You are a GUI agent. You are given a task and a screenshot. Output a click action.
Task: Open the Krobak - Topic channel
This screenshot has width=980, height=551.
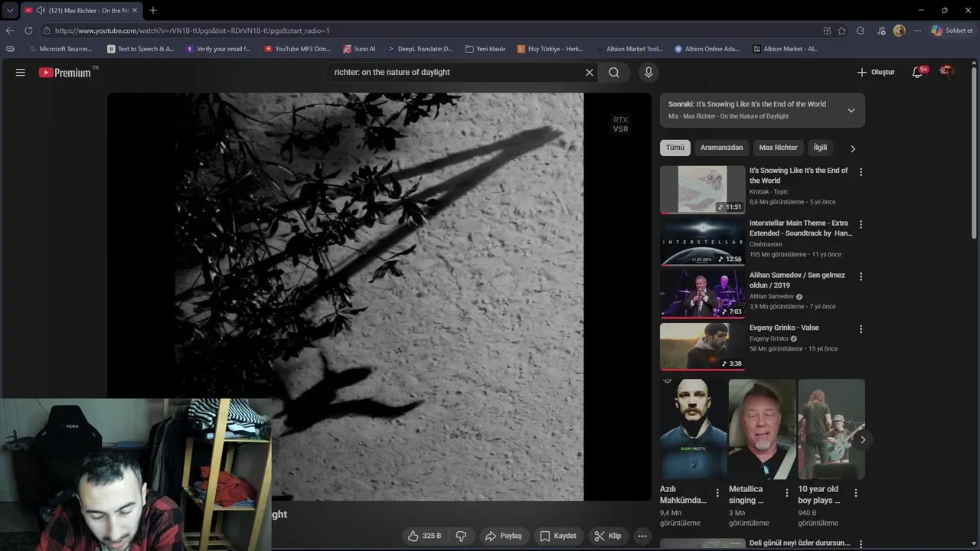[769, 191]
